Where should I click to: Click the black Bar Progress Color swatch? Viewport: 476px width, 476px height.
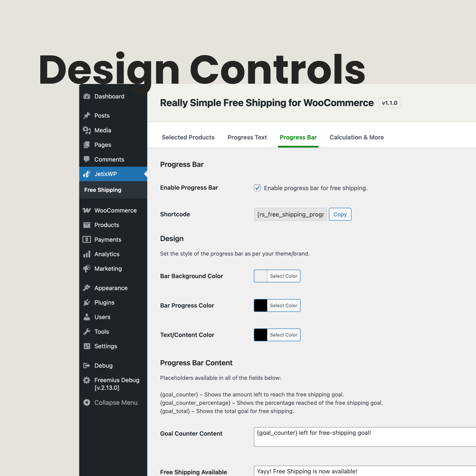pos(261,306)
